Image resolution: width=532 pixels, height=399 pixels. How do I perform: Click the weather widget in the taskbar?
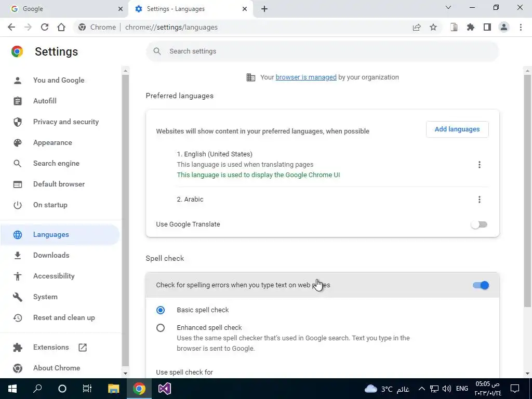387,389
